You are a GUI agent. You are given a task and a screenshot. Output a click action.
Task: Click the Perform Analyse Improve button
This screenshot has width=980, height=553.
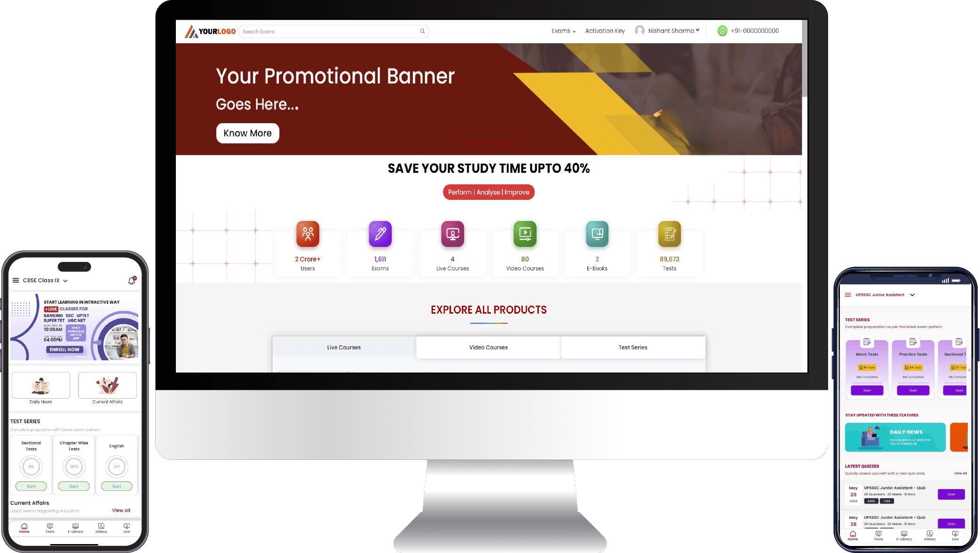(489, 192)
